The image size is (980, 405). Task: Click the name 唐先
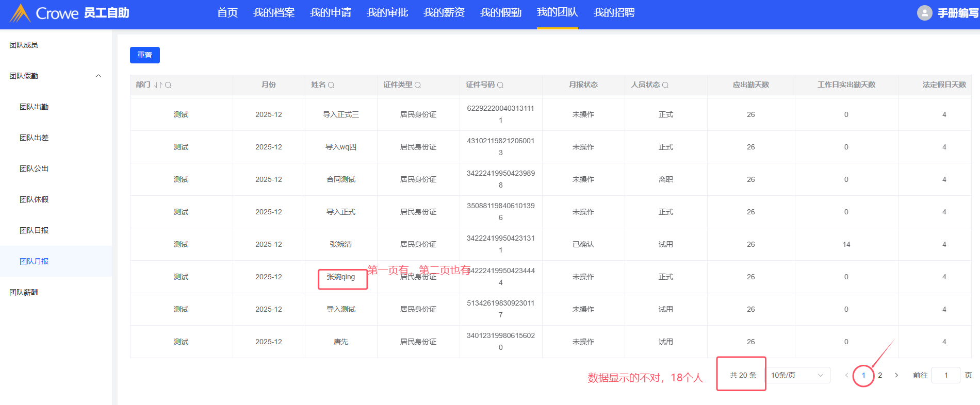click(x=341, y=342)
